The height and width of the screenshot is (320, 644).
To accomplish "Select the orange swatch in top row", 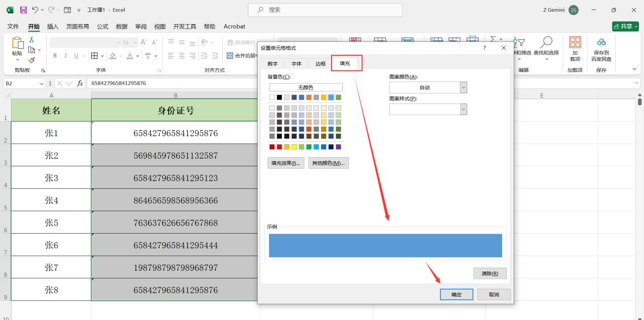I will pos(309,97).
